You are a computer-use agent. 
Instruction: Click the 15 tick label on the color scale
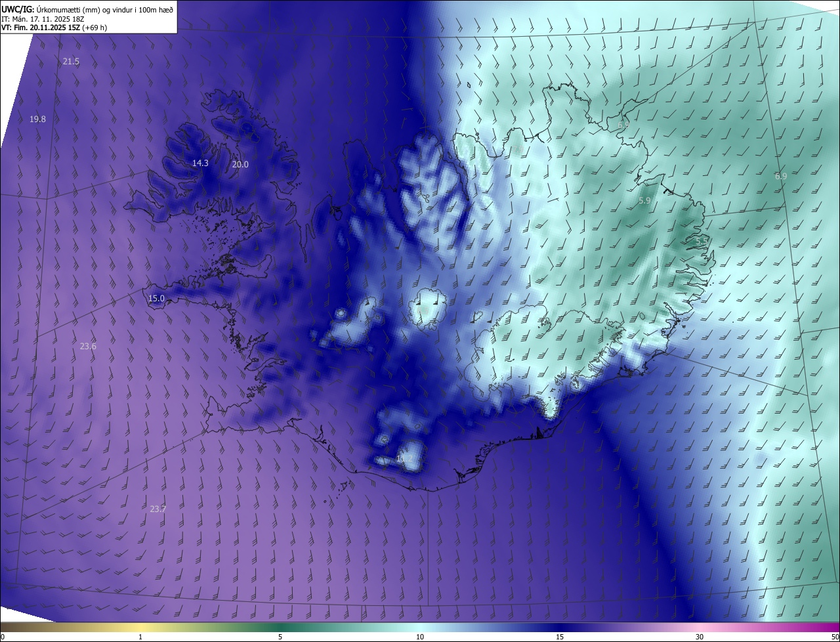click(x=560, y=637)
